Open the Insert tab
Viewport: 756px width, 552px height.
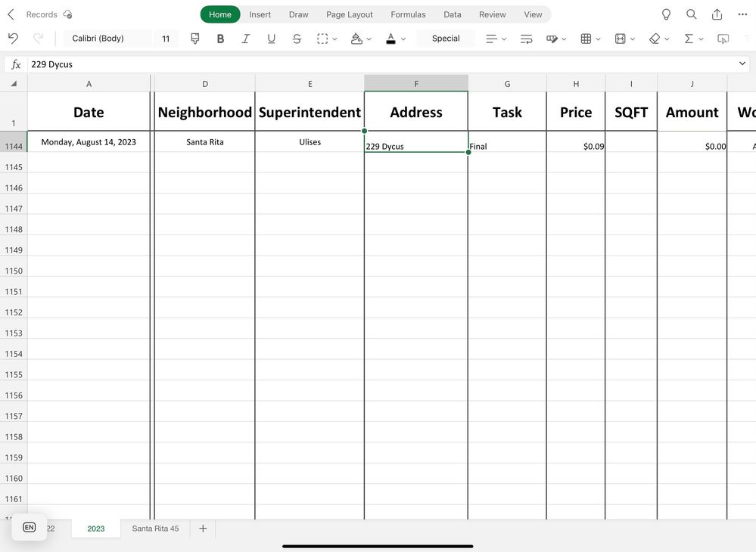[x=260, y=14]
